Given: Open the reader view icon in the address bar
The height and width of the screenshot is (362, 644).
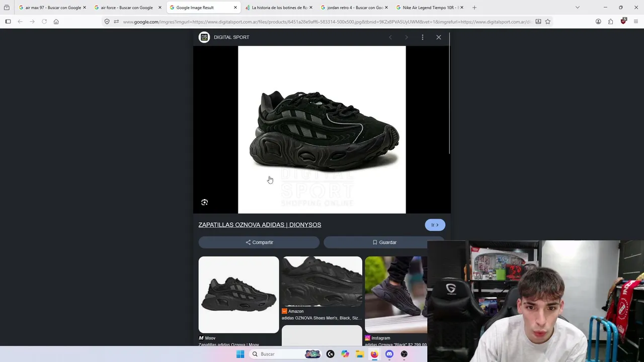Looking at the screenshot, I should pos(538,22).
